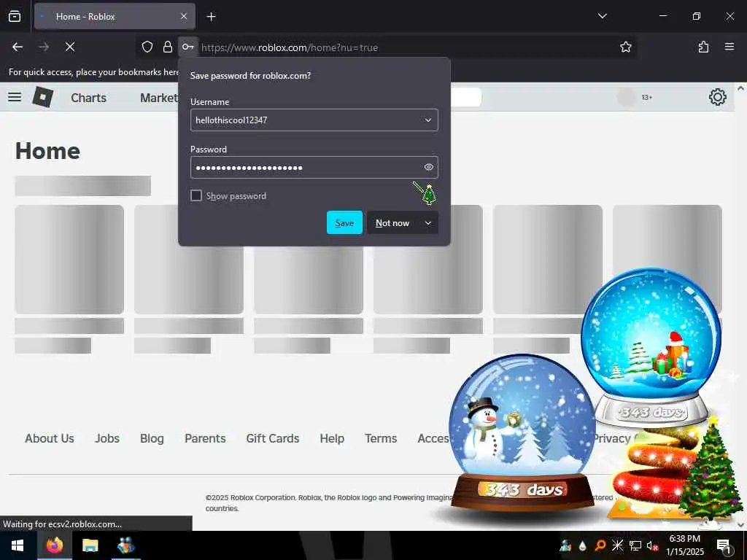The image size is (747, 560).
Task: Stop loading the page
Action: [x=70, y=47]
